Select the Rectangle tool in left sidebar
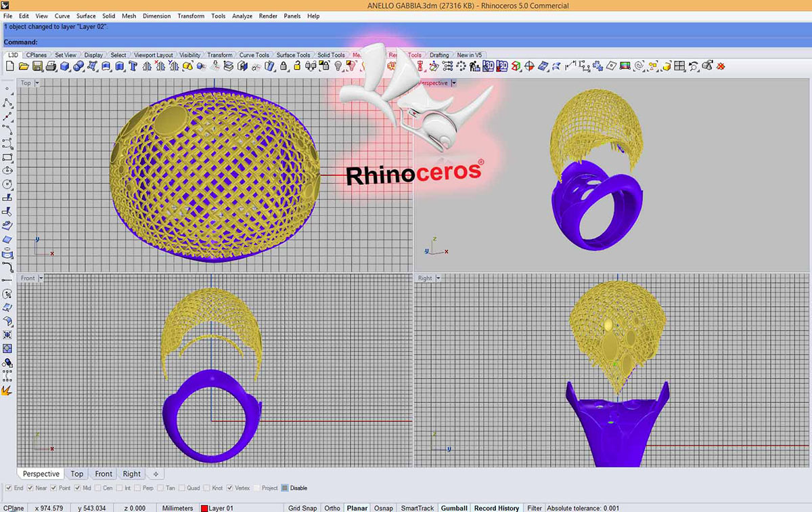The height and width of the screenshot is (512, 812). tap(7, 157)
